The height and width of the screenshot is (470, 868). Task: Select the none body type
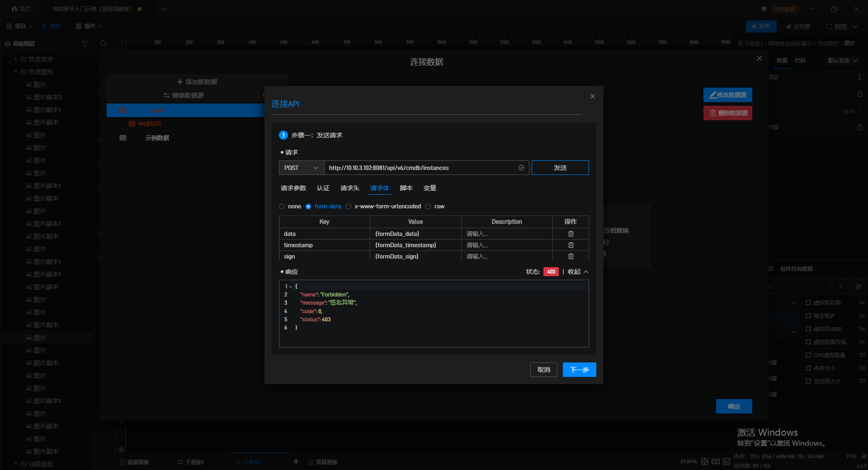[x=282, y=207]
